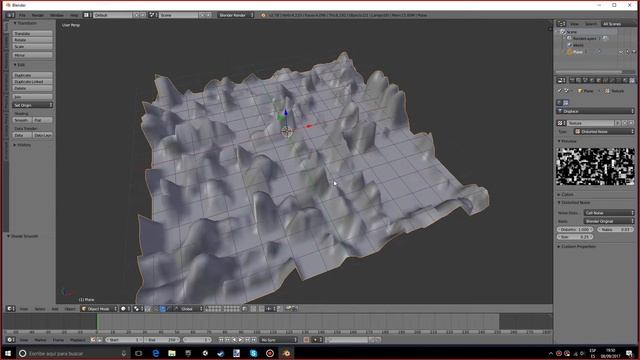
Task: Open the Set Origin dropdown
Action: click(33, 105)
